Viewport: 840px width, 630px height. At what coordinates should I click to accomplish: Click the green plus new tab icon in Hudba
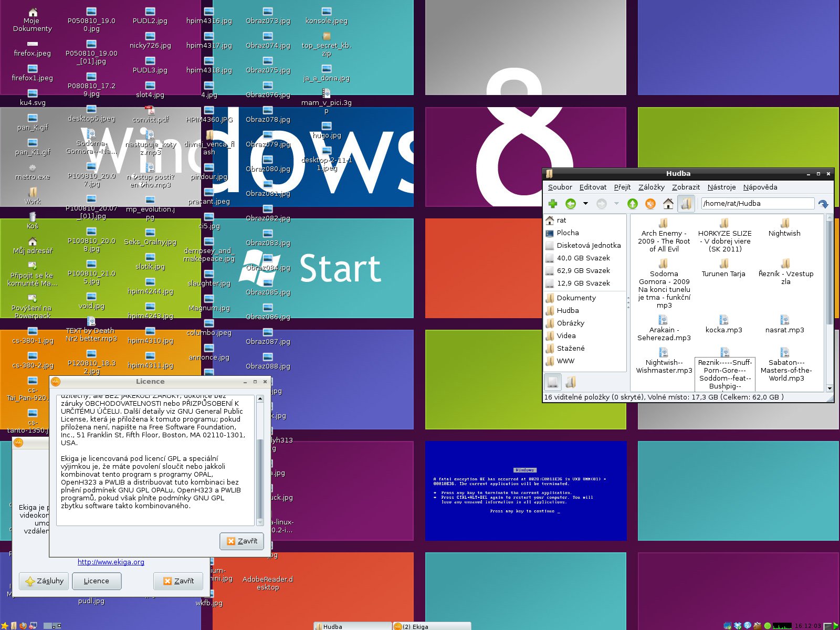(553, 204)
